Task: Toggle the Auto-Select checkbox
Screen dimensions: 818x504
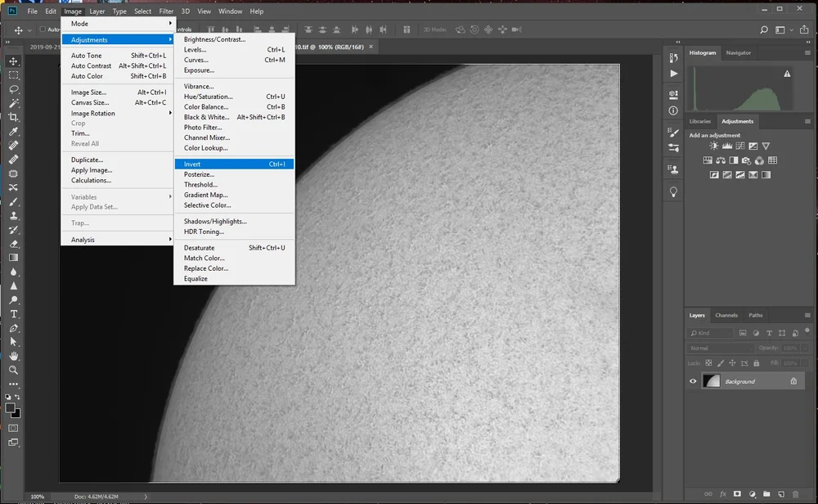Action: [x=43, y=29]
